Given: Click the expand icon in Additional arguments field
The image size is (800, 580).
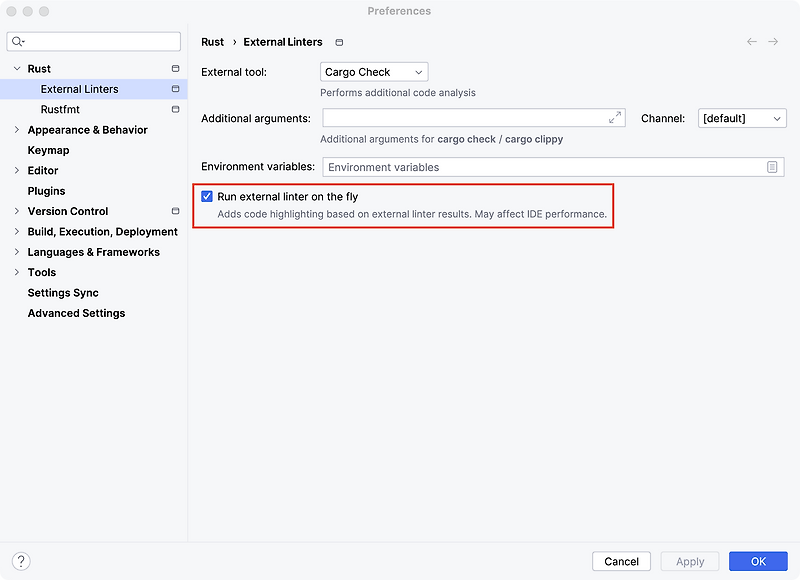Looking at the screenshot, I should pyautogui.click(x=615, y=118).
